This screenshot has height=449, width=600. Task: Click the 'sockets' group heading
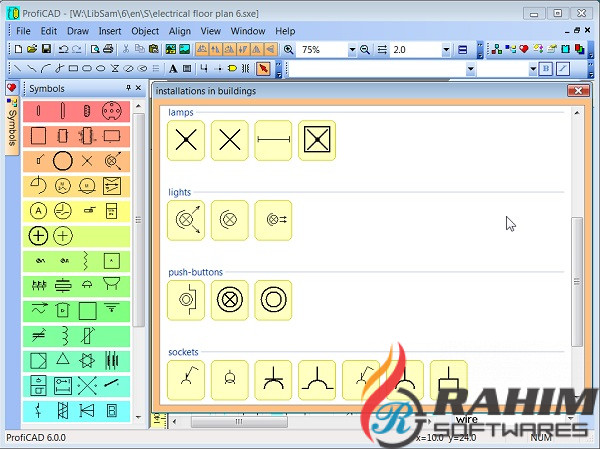pos(183,352)
